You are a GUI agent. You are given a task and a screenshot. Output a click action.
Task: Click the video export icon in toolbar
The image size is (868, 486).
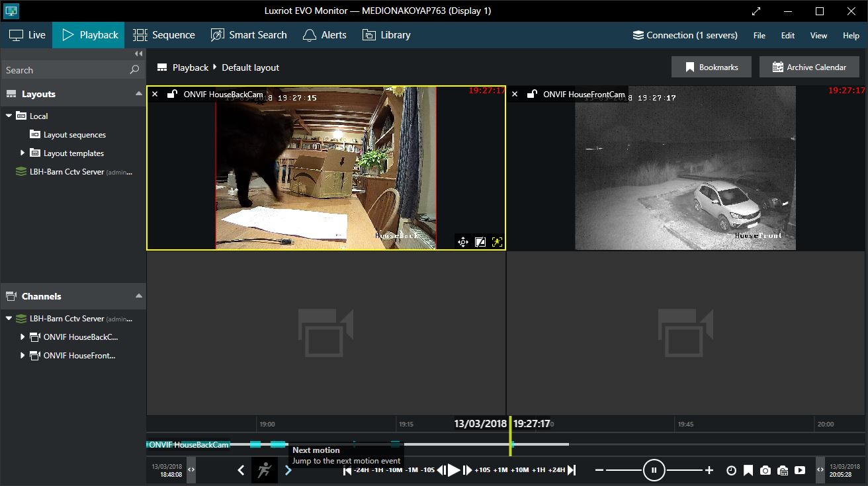(x=800, y=470)
